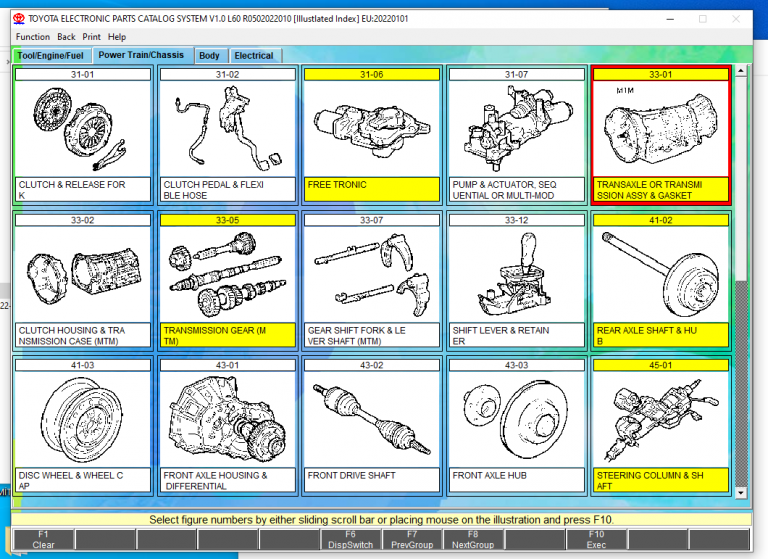Switch to the Body tab
This screenshot has height=559, width=768.
tap(210, 55)
